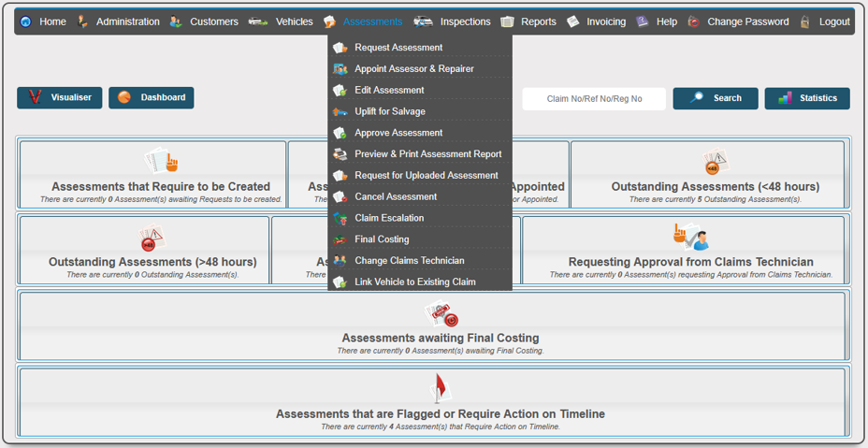Click the Visualiser button
This screenshot has width=868, height=448.
click(x=59, y=98)
